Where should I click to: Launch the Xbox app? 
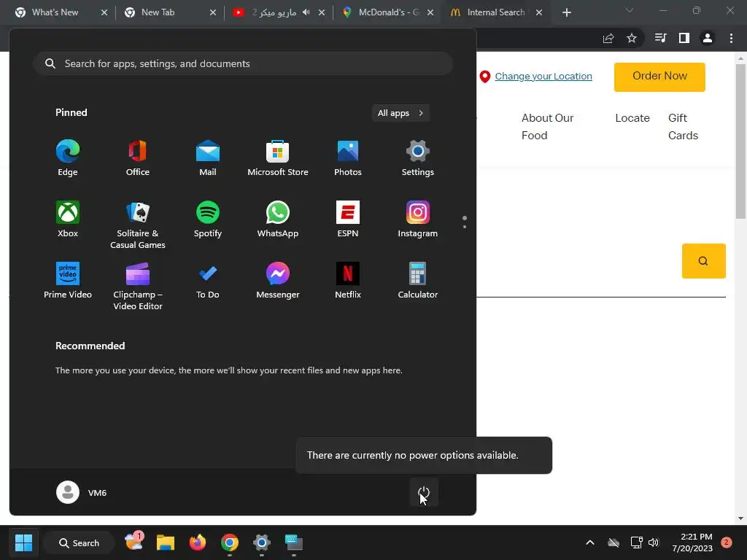tap(68, 219)
